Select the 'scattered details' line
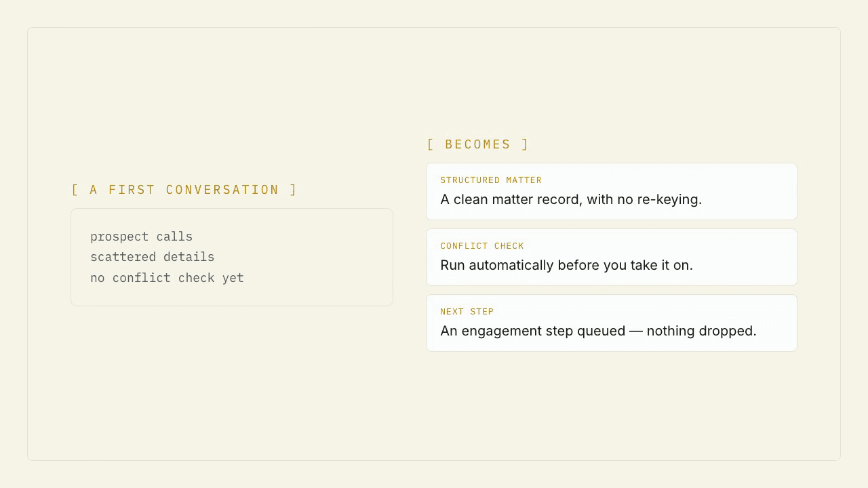 (152, 257)
